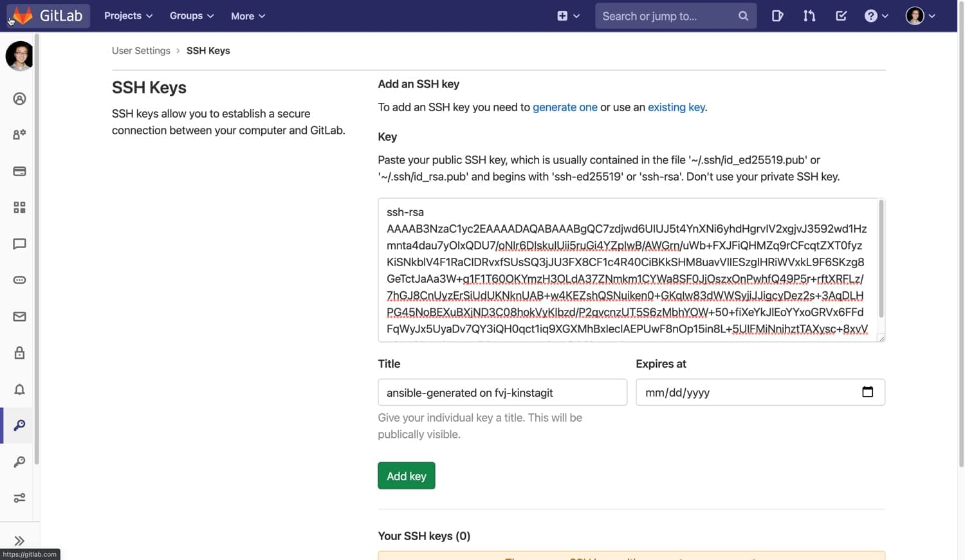Open the Groups menu
This screenshot has height=560, width=965.
click(x=191, y=15)
